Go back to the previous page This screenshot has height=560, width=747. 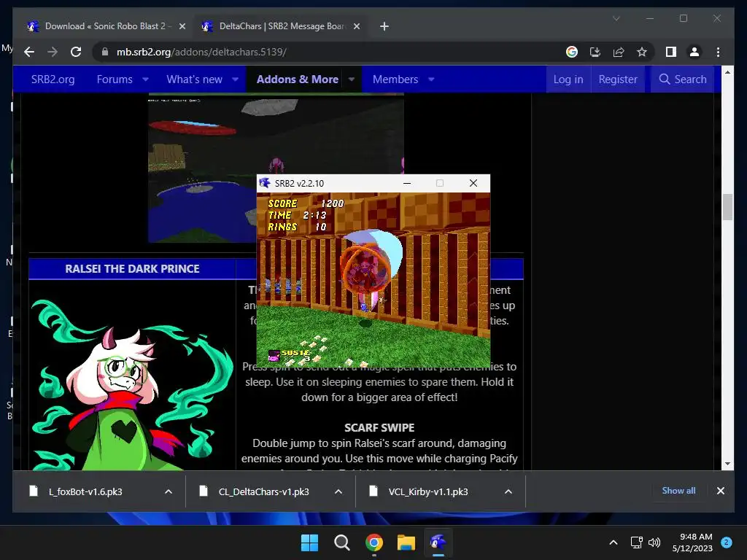click(29, 52)
